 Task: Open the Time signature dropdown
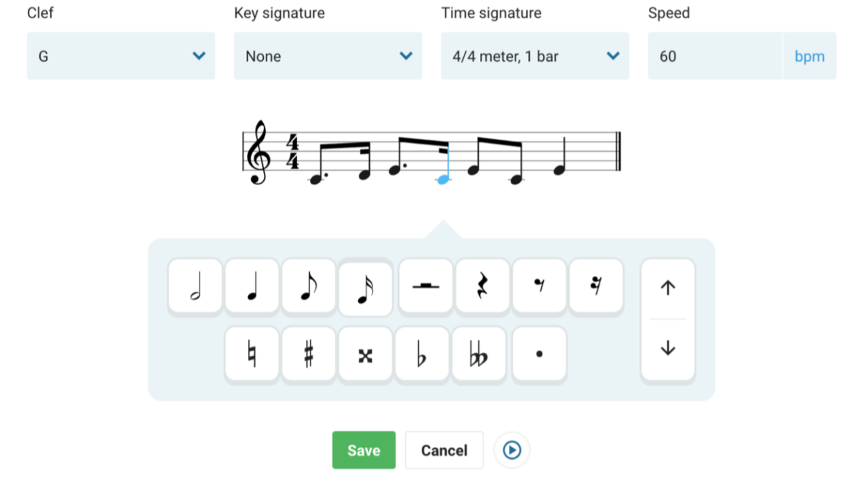click(535, 56)
